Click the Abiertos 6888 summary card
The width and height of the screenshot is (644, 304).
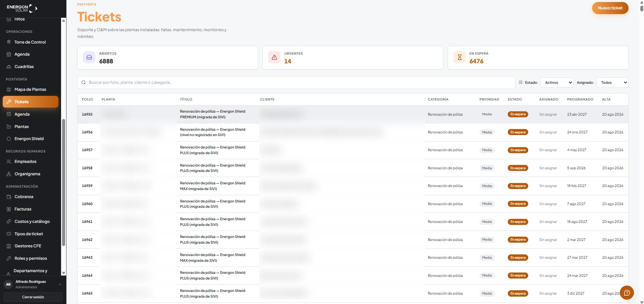167,58
